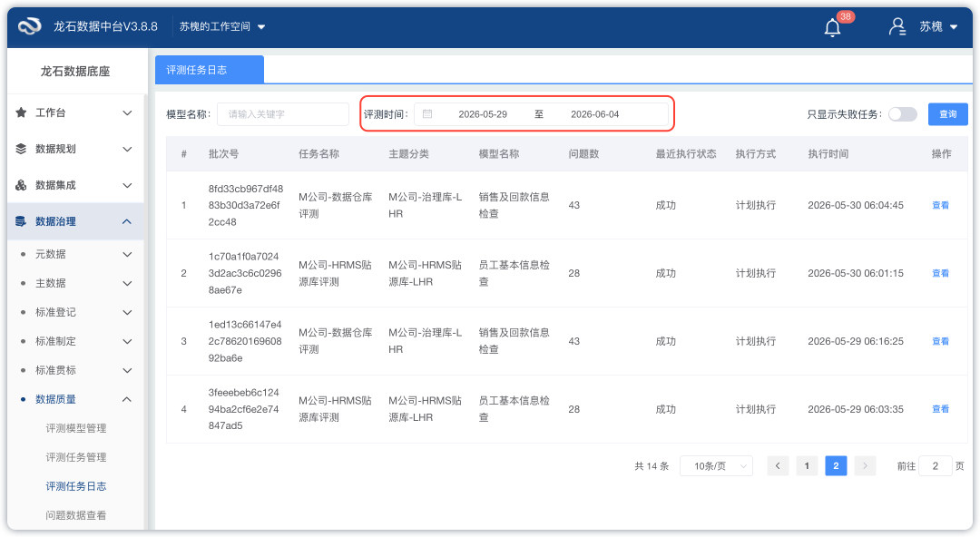
Task: Click 查看 for batch 8fd33cb967df48
Action: click(x=941, y=205)
